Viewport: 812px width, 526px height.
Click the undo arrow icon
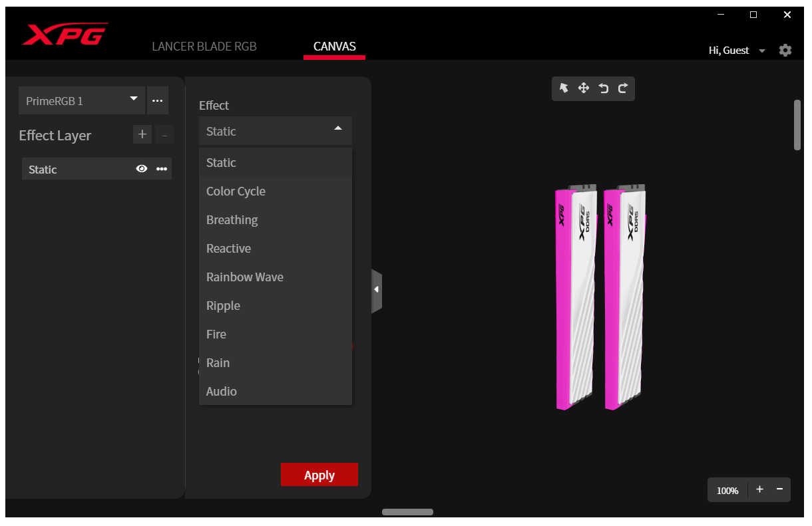coord(604,88)
